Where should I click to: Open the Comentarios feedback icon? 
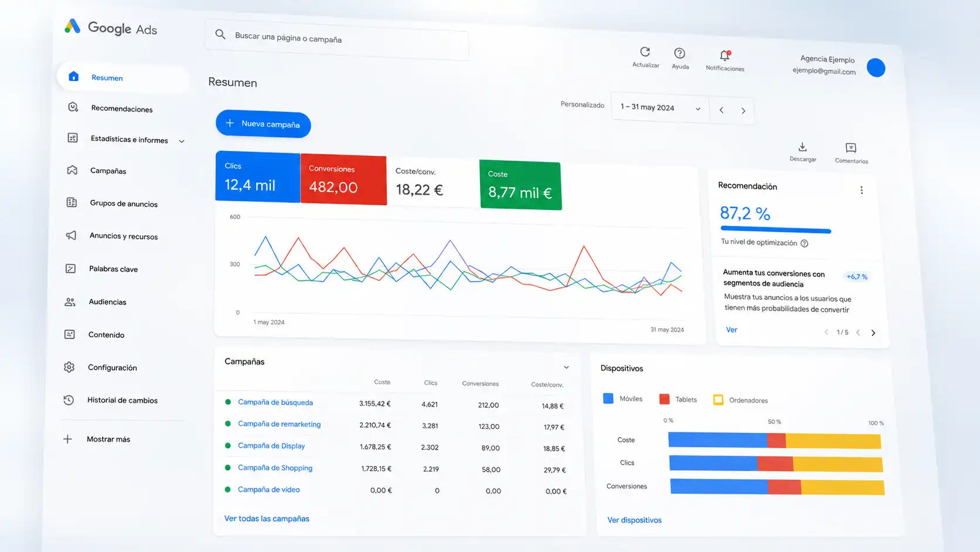pos(851,148)
